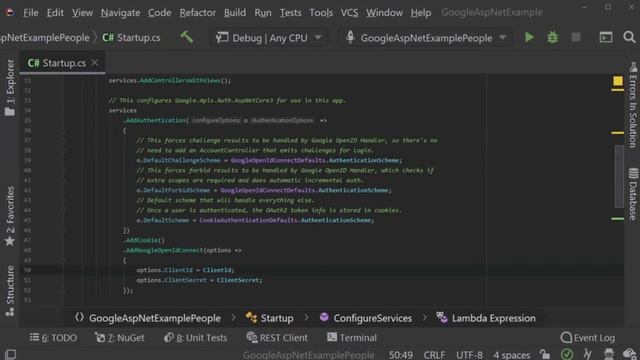Change indentation via 4 spaces
This screenshot has width=640, height=360.
(x=511, y=355)
